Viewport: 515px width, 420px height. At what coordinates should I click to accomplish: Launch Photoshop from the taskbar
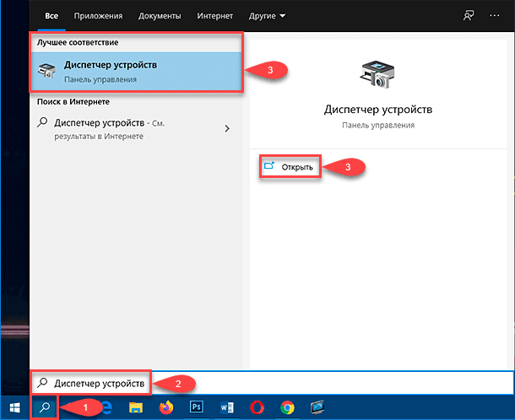point(197,407)
